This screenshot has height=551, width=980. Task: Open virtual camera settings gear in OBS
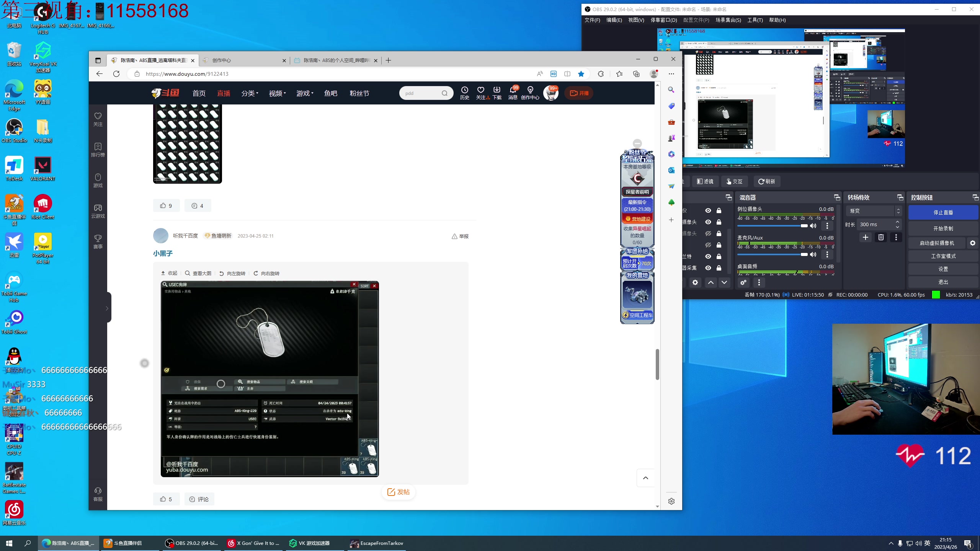(972, 243)
